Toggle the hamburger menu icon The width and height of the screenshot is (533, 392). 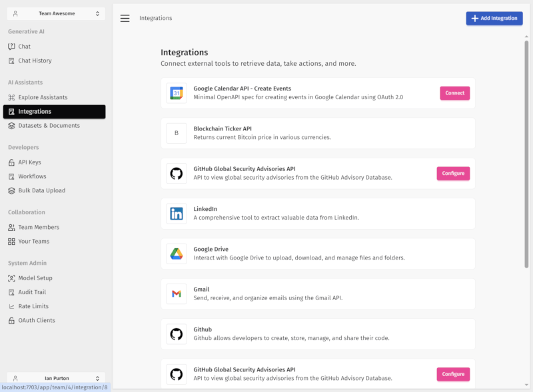coord(125,19)
